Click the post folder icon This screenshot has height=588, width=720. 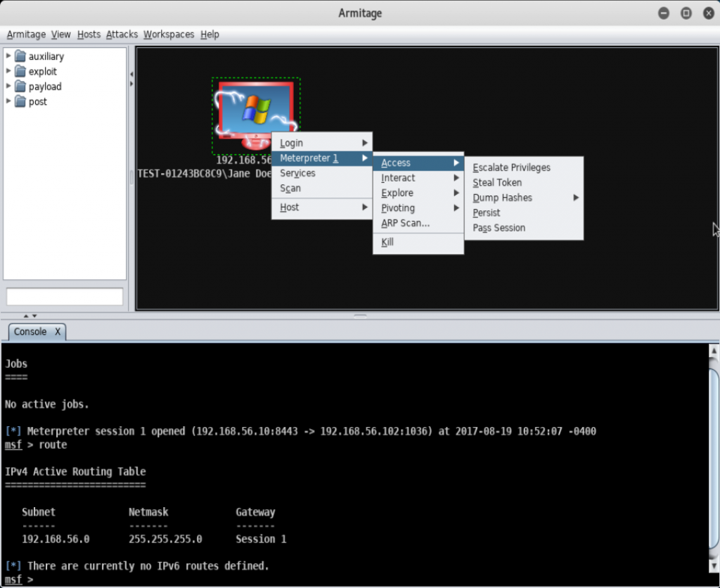pos(20,101)
